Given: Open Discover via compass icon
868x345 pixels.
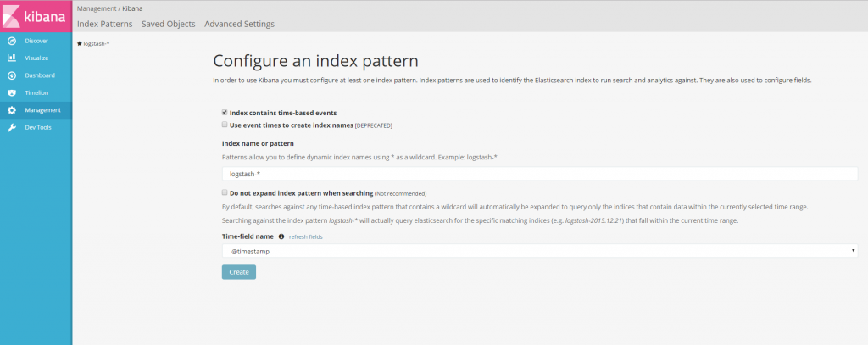Looking at the screenshot, I should point(12,41).
